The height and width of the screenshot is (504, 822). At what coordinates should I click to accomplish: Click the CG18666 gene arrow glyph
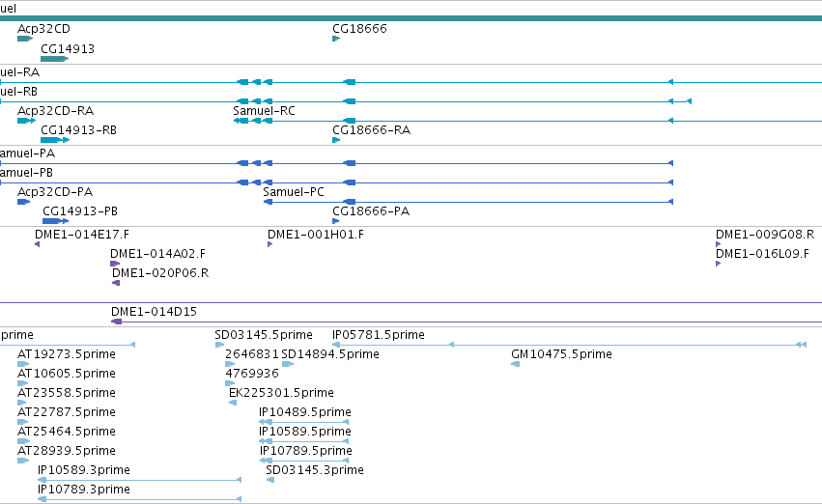[x=336, y=39]
